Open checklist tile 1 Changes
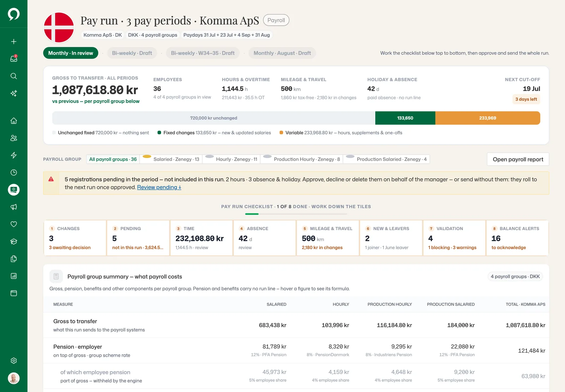Viewport: 565px width, 392px height. [75, 238]
